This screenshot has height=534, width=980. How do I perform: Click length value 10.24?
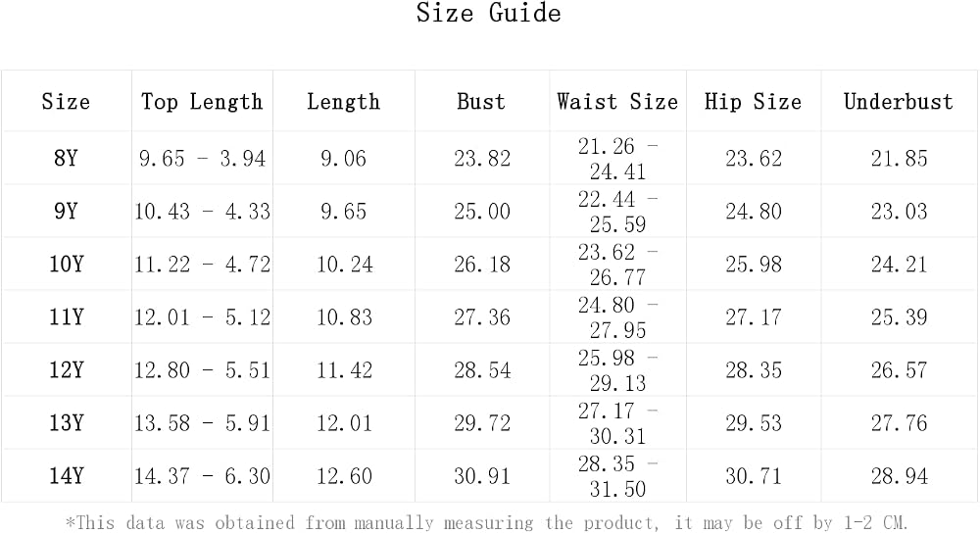[x=344, y=265]
